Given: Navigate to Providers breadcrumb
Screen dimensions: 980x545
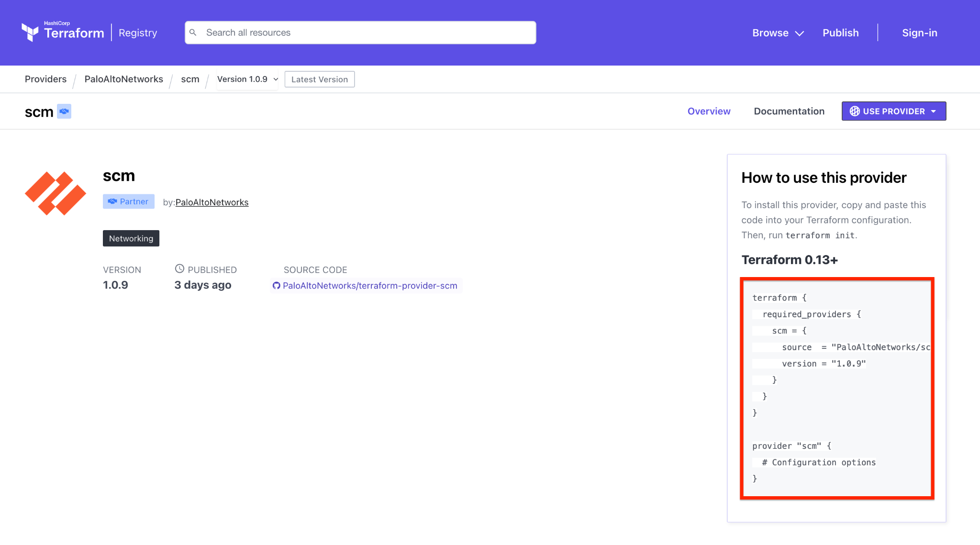Looking at the screenshot, I should [45, 79].
